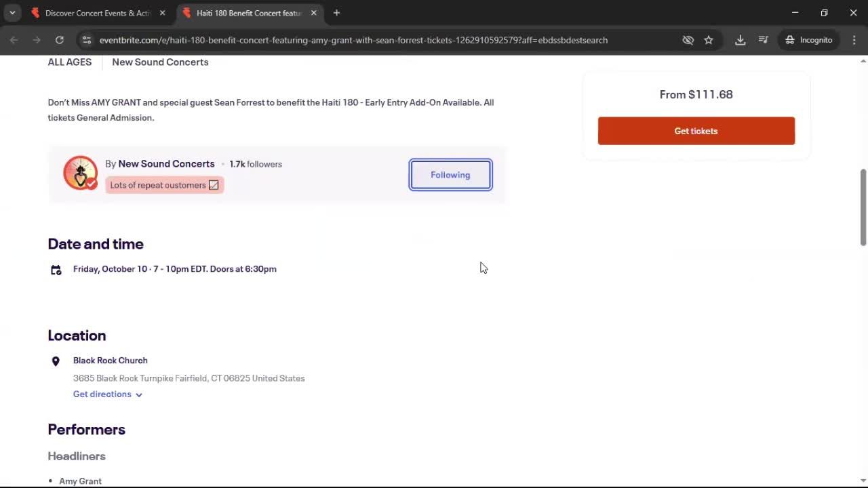Click the Performers heading
The height and width of the screenshot is (488, 868).
87,430
